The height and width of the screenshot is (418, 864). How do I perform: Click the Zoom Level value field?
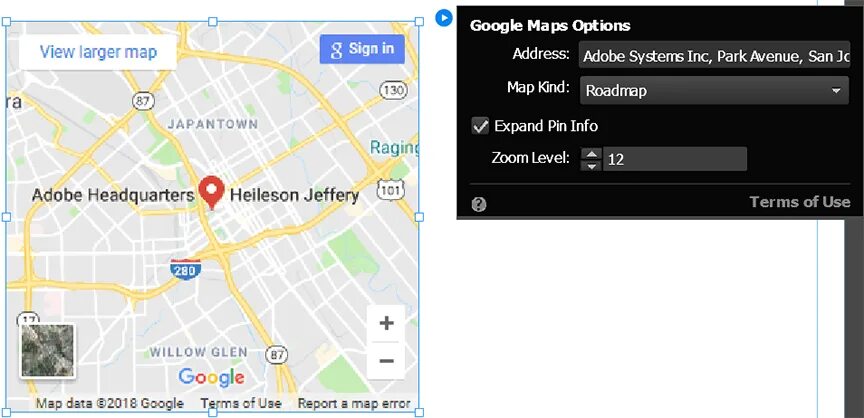click(x=674, y=159)
